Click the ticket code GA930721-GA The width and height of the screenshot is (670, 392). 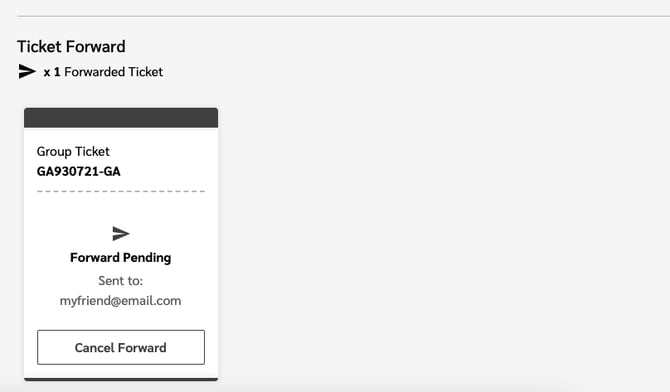(79, 171)
